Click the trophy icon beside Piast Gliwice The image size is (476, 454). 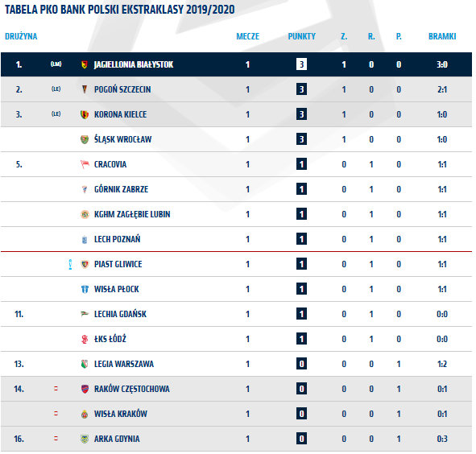pos(70,264)
